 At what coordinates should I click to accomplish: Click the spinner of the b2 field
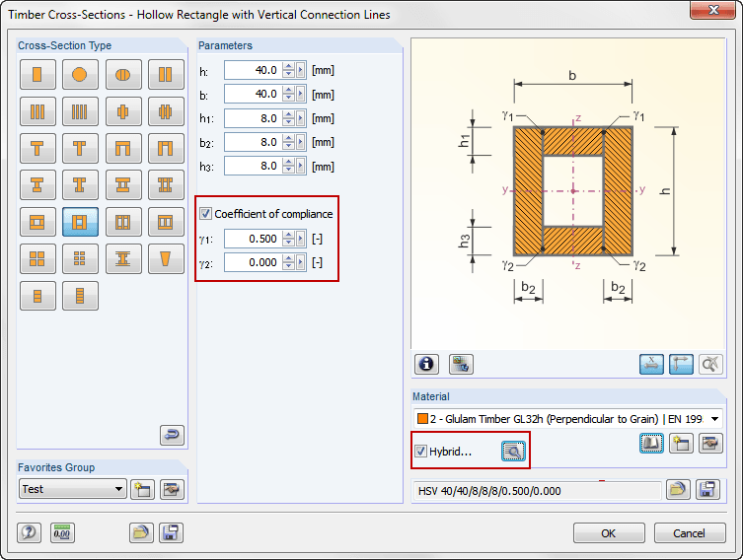coord(288,142)
